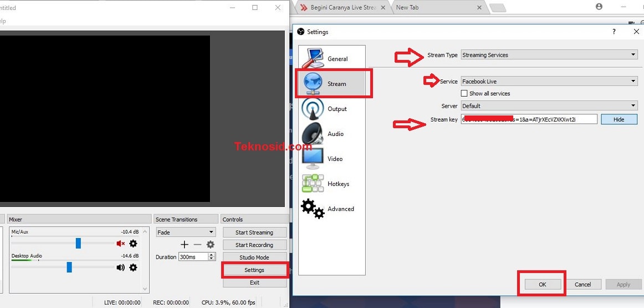The image size is (644, 308).
Task: Click the Stream key input field
Action: click(x=529, y=119)
